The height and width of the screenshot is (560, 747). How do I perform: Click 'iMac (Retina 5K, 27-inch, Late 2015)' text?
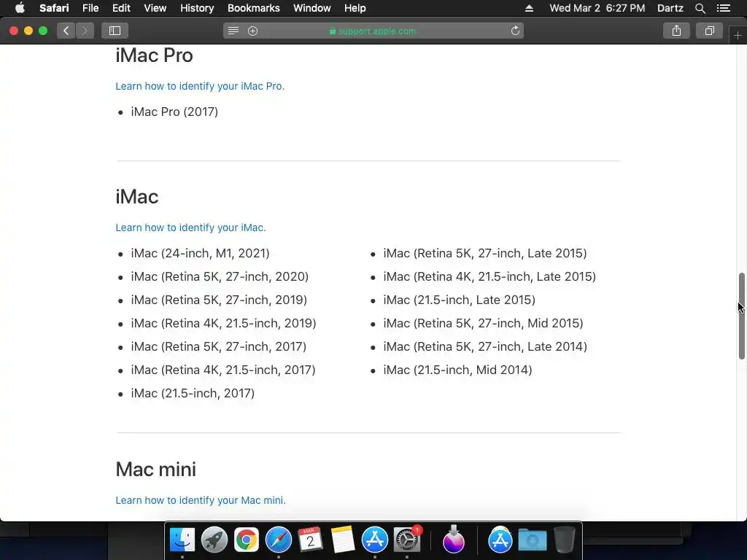(485, 253)
